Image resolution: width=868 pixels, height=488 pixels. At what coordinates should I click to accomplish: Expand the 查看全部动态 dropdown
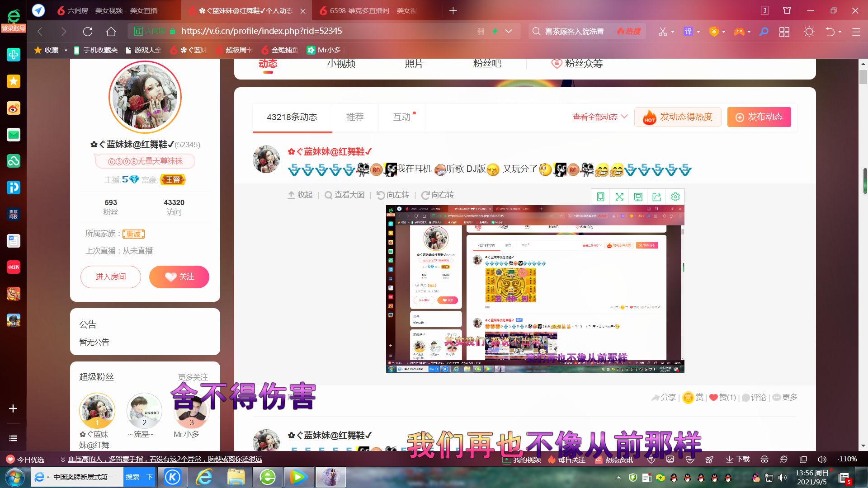click(600, 117)
